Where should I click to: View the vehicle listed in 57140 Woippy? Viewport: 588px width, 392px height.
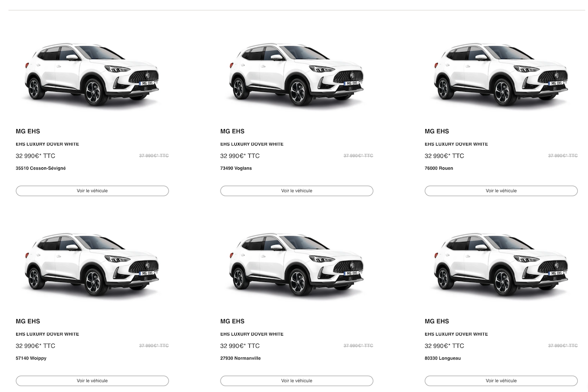pyautogui.click(x=92, y=381)
